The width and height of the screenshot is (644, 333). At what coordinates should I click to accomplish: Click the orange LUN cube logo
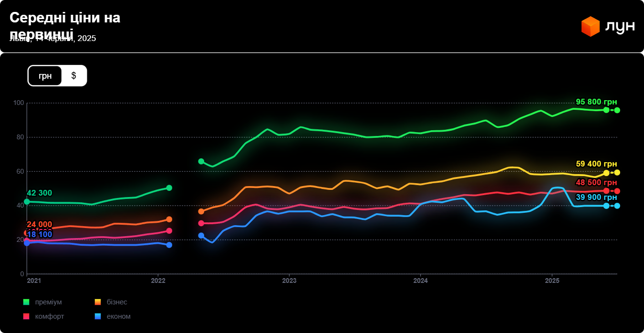[x=590, y=27]
